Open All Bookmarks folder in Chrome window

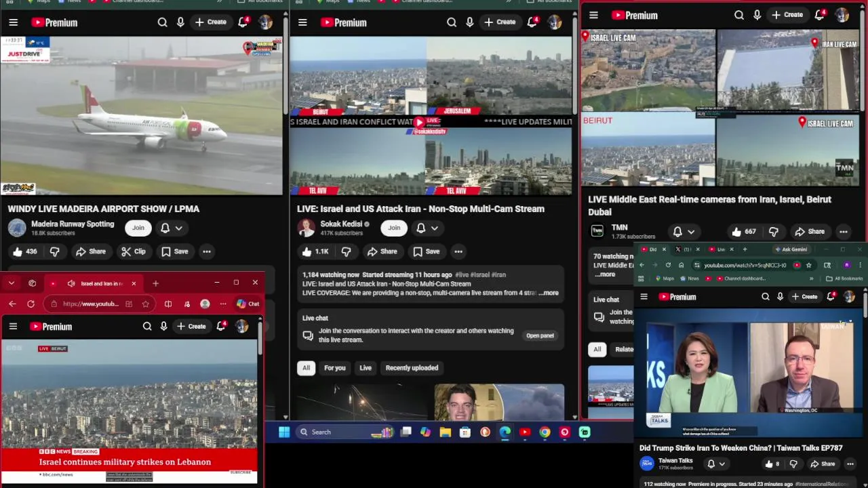[x=844, y=279]
